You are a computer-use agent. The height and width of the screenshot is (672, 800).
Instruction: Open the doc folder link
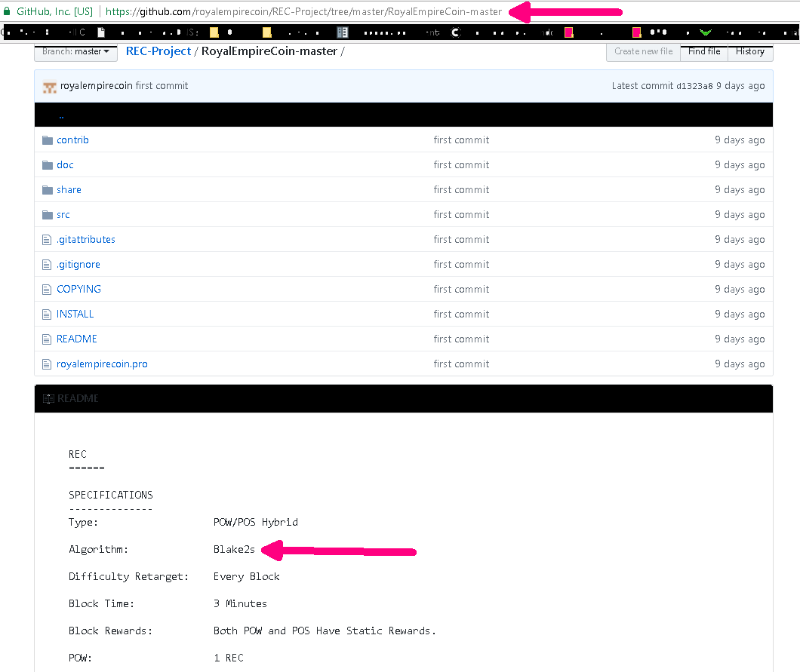65,164
